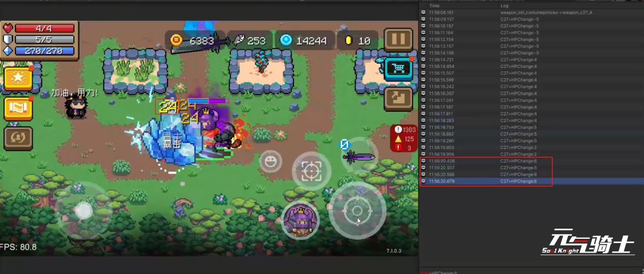
Task: Open the yellow star button
Action: 18,79
